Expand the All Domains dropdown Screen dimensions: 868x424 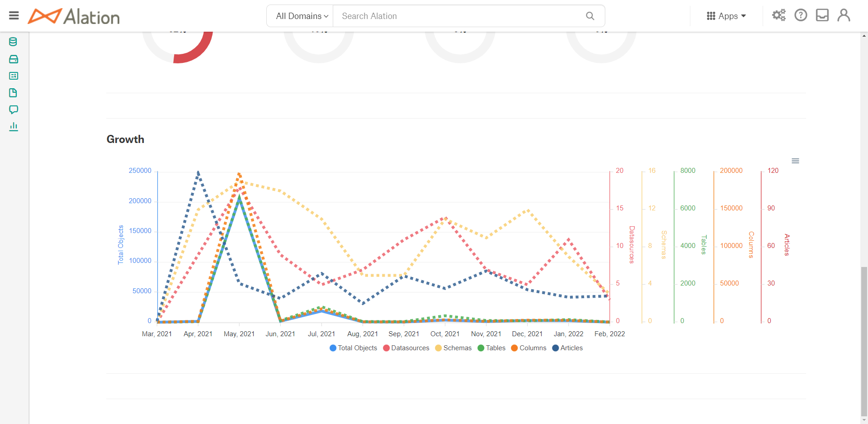point(302,16)
